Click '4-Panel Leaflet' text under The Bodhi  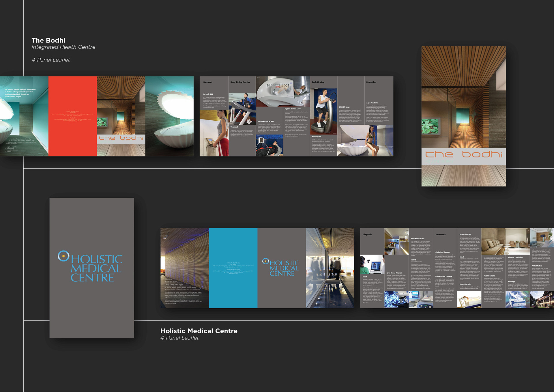click(51, 60)
